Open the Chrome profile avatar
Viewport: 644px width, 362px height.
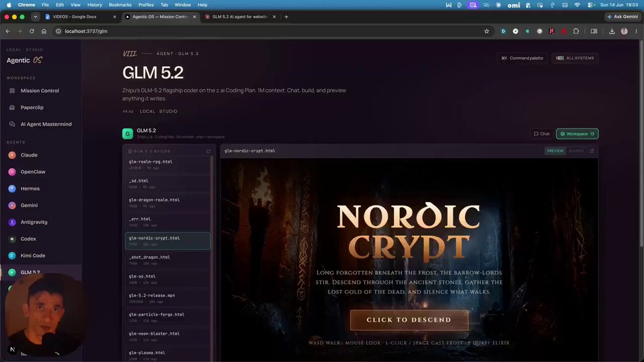(x=624, y=31)
